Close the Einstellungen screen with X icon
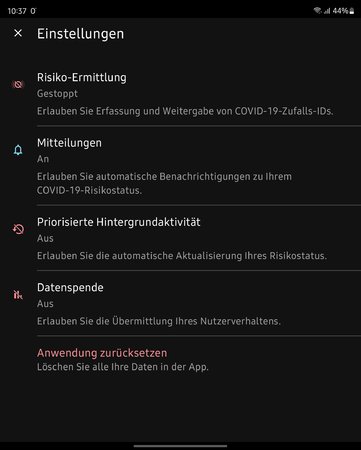Image resolution: width=361 pixels, height=450 pixels. pos(18,33)
